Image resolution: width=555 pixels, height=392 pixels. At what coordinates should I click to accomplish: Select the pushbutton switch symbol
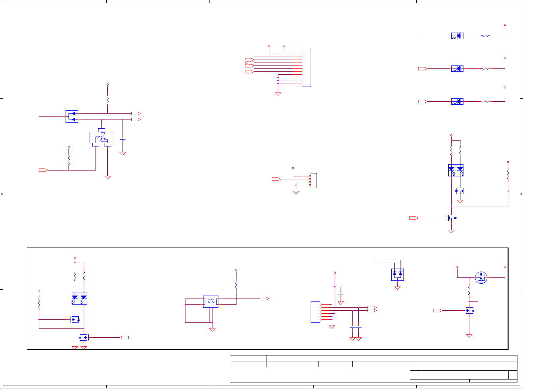point(211,301)
